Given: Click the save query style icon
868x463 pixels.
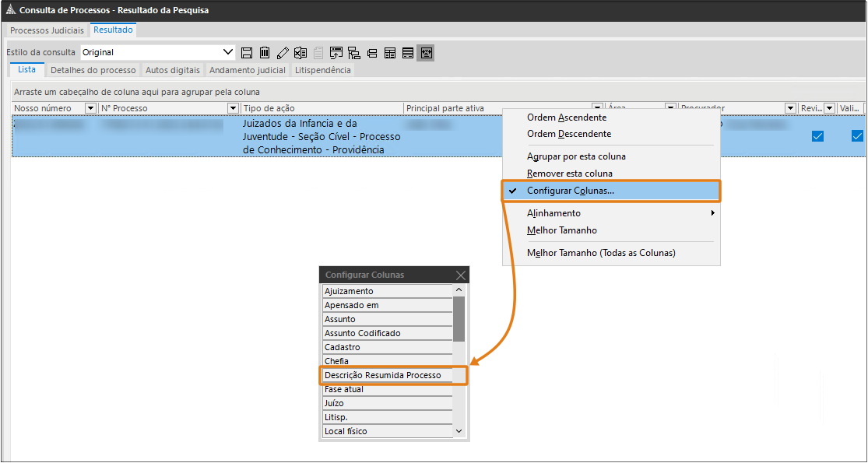Looking at the screenshot, I should click(x=247, y=53).
